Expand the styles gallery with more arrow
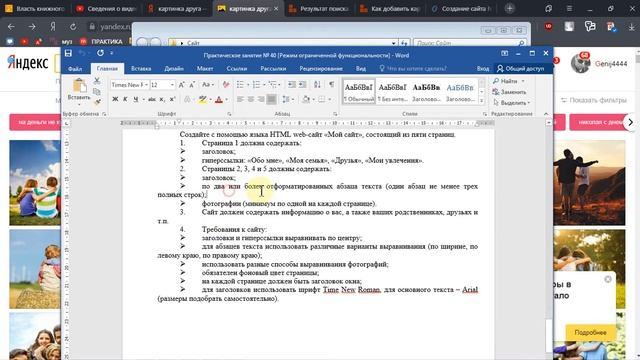This screenshot has width=640, height=360. pyautogui.click(x=482, y=100)
